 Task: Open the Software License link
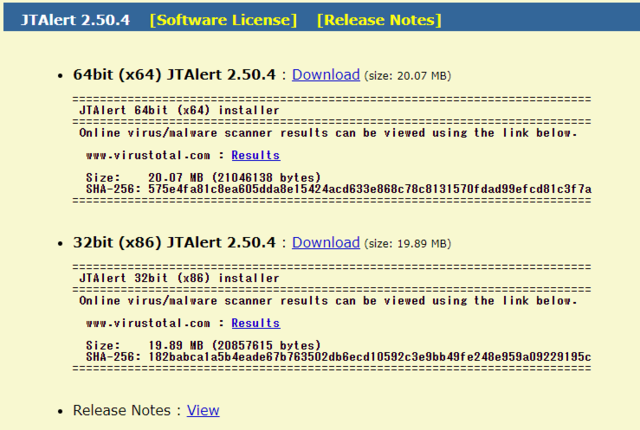(223, 20)
